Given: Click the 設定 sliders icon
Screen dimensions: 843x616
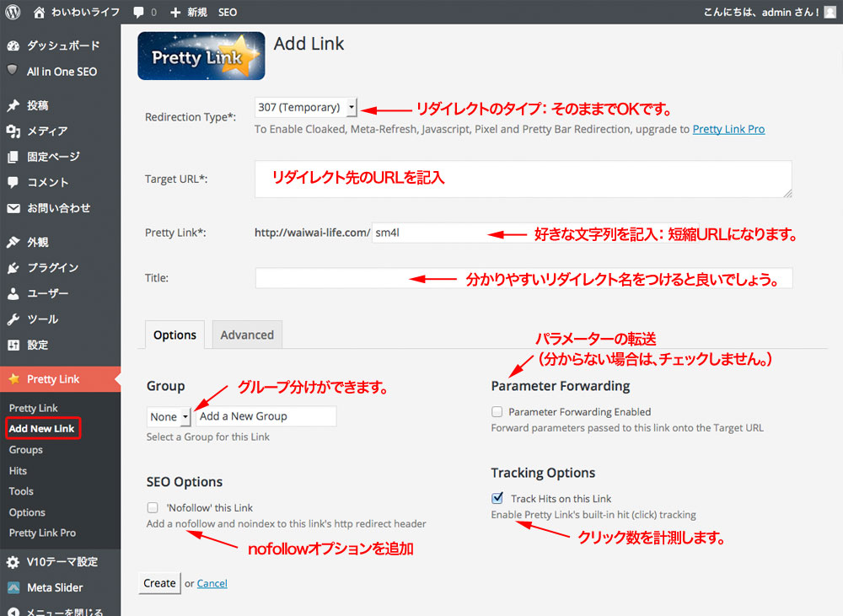Looking at the screenshot, I should tap(13, 345).
